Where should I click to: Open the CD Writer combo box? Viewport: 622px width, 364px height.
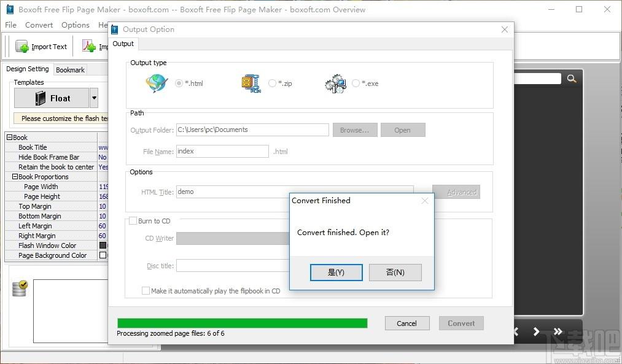pos(233,238)
